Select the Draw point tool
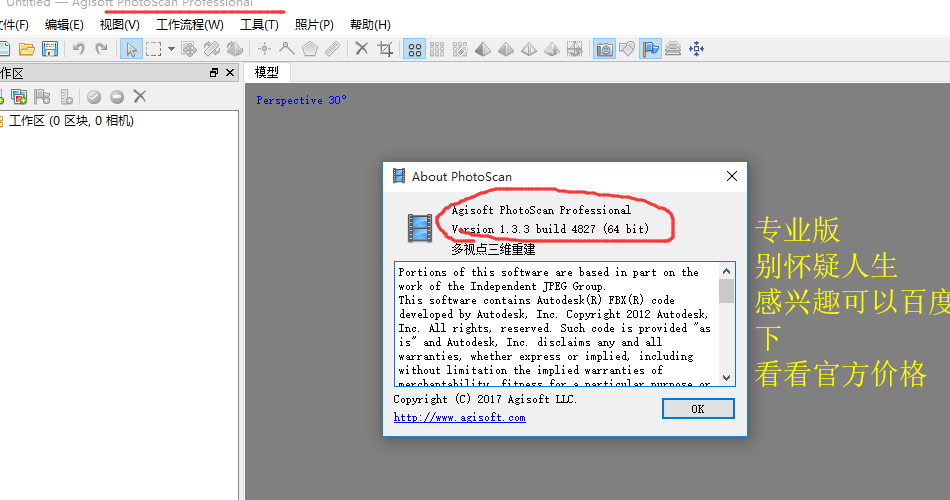 click(x=264, y=49)
